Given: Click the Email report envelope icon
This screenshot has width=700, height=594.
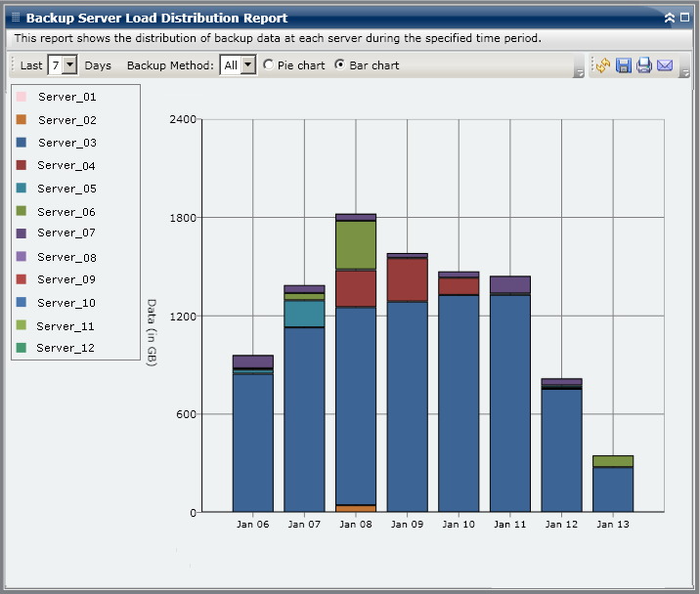Looking at the screenshot, I should pyautogui.click(x=665, y=65).
